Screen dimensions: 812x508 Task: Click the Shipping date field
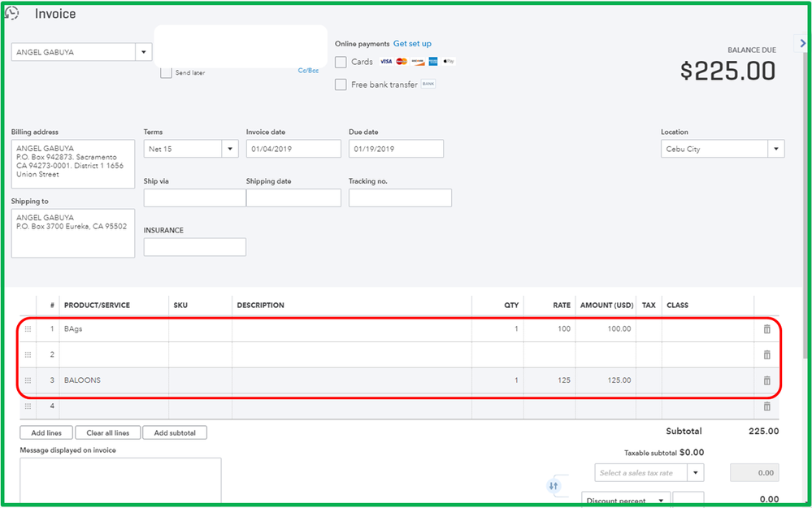tap(293, 198)
